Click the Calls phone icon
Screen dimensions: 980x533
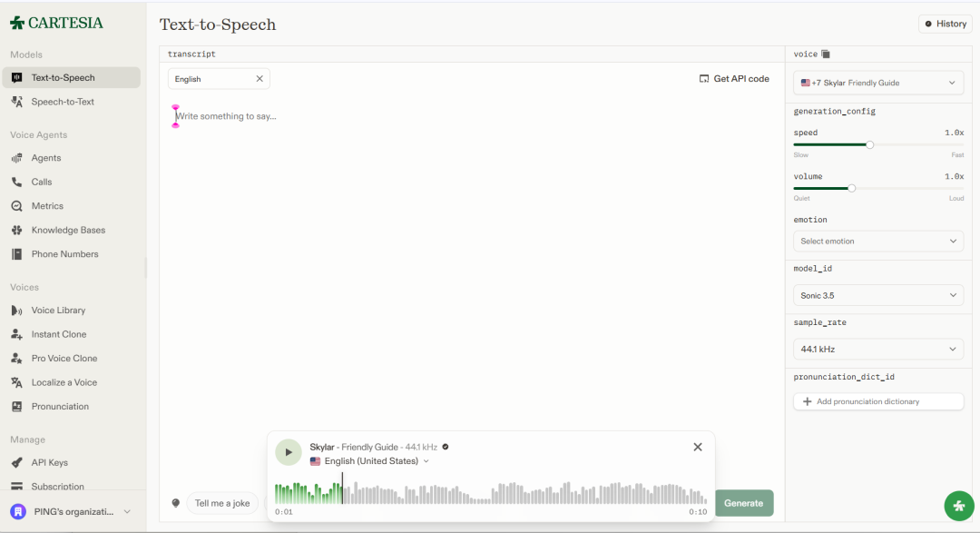(17, 182)
